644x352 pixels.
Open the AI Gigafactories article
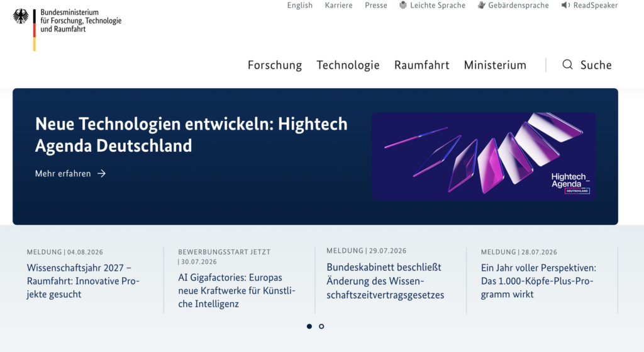[236, 291]
